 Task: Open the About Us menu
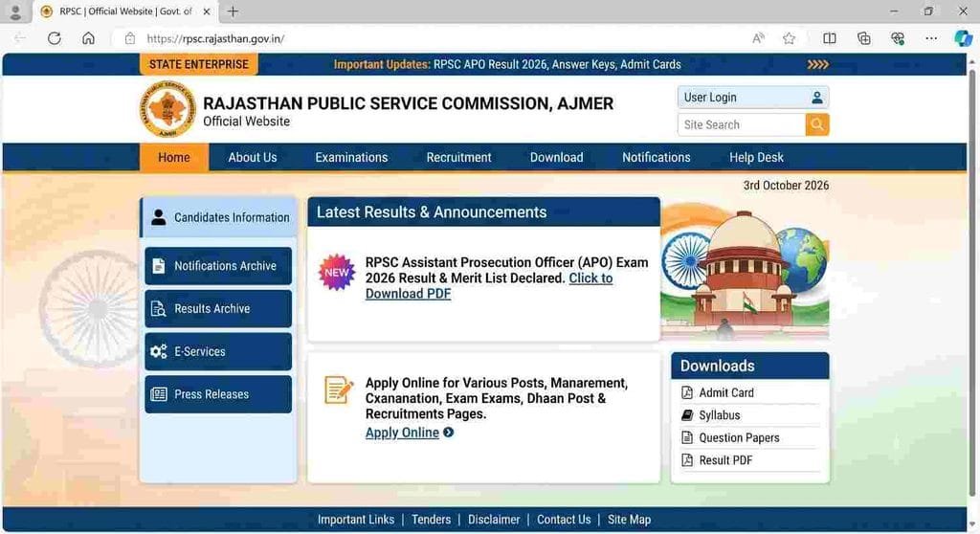253,158
